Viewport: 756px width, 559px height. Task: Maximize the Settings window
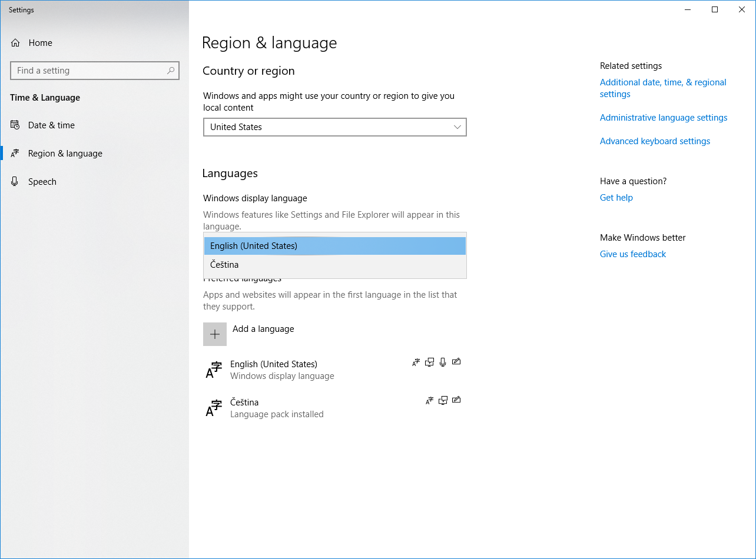coord(715,9)
